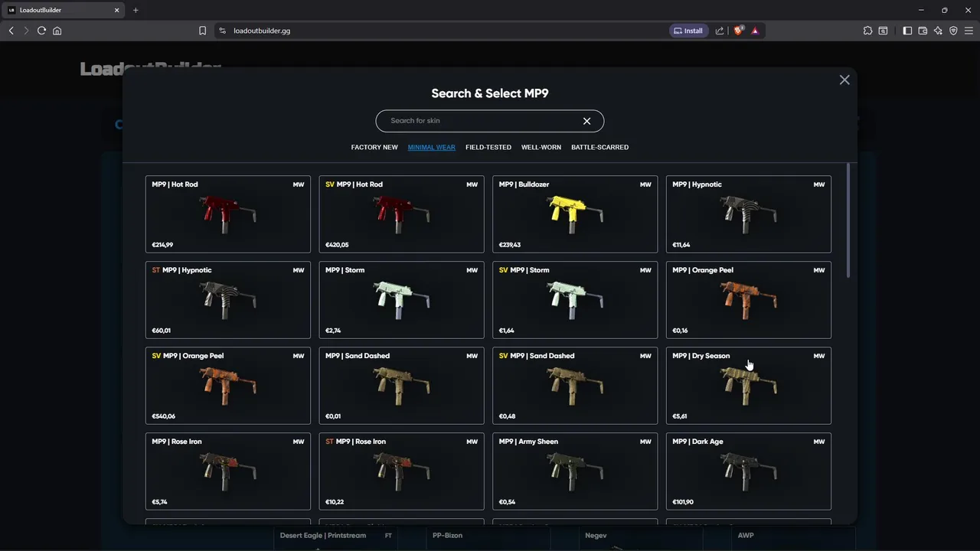980x551 pixels.
Task: Choose Souvenir MP9 Orange Peel card
Action: 228,386
